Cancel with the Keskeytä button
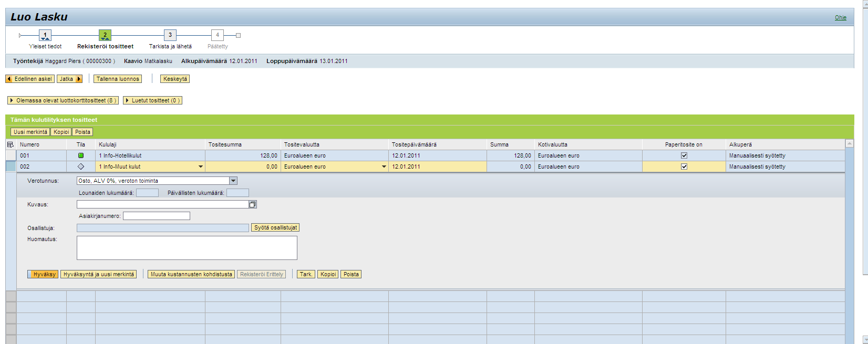This screenshot has height=344, width=868. (x=175, y=79)
